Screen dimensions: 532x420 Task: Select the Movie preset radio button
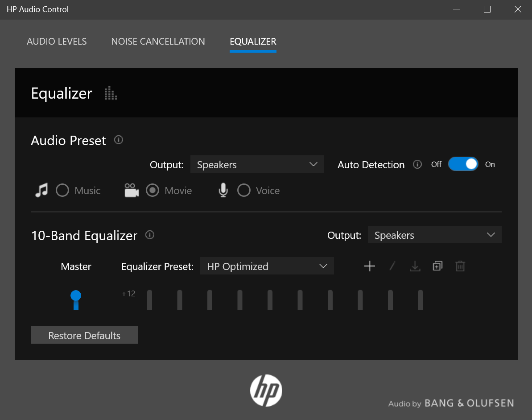coord(153,191)
